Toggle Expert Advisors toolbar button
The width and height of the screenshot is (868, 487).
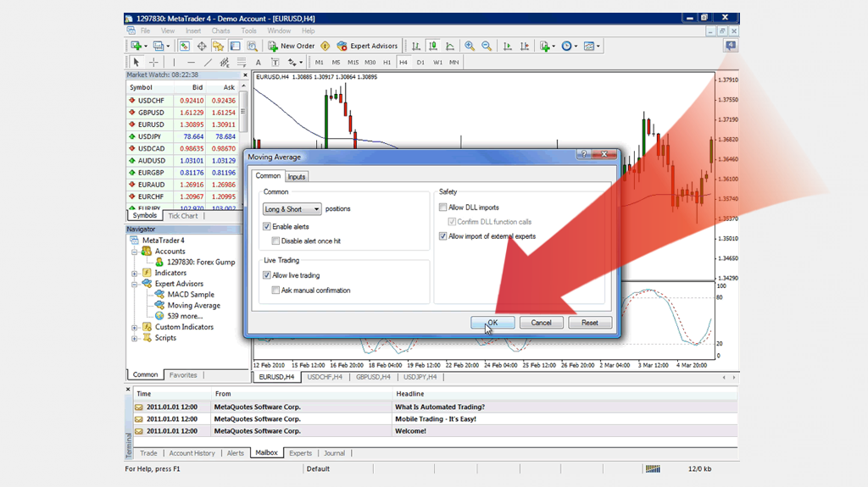[x=367, y=46]
